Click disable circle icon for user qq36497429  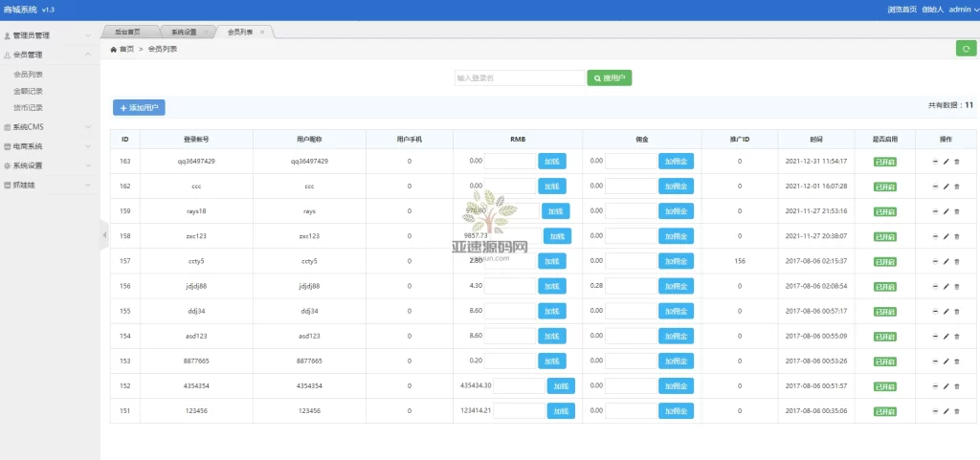935,162
